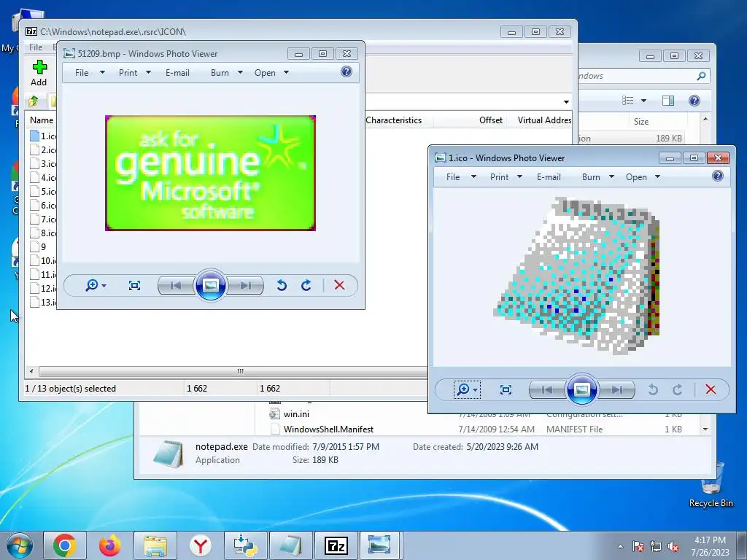
Task: Launch Firefox from the taskbar
Action: click(x=109, y=545)
